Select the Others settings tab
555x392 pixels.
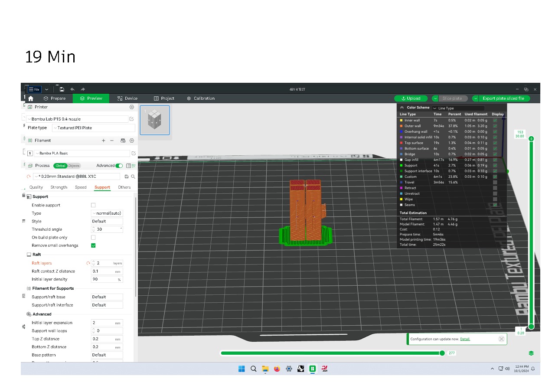124,187
